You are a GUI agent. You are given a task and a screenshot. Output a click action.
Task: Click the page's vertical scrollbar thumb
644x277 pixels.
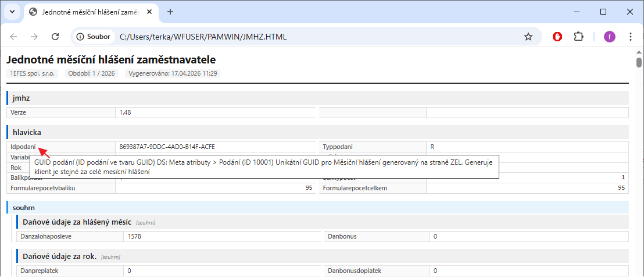pyautogui.click(x=639, y=63)
